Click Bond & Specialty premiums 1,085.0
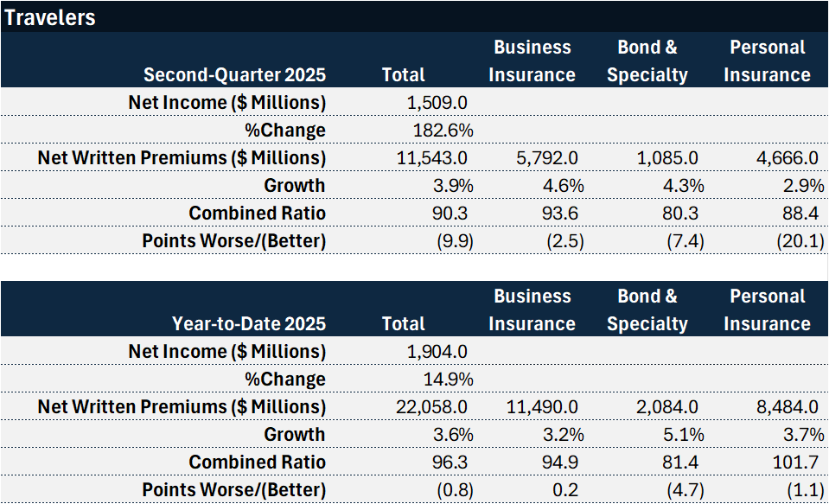Image resolution: width=829 pixels, height=504 pixels. tap(667, 157)
